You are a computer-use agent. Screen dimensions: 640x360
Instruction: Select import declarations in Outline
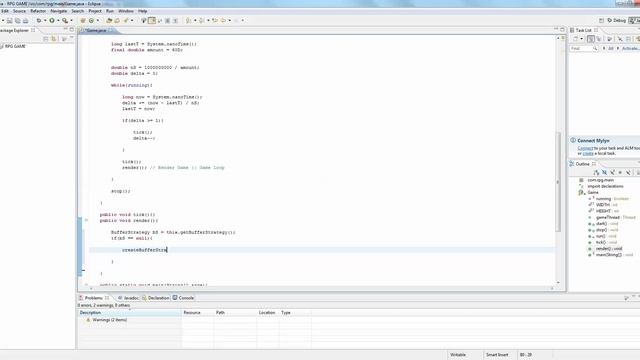[x=605, y=186]
